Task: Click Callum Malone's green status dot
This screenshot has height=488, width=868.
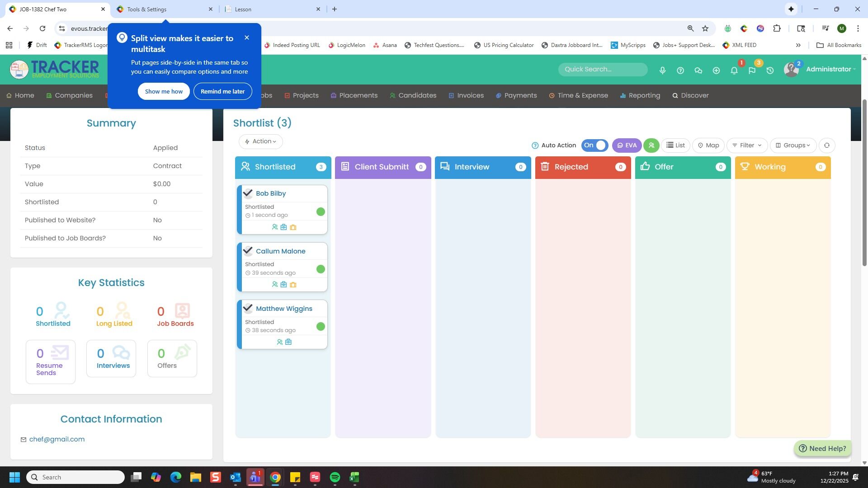Action: pos(321,269)
